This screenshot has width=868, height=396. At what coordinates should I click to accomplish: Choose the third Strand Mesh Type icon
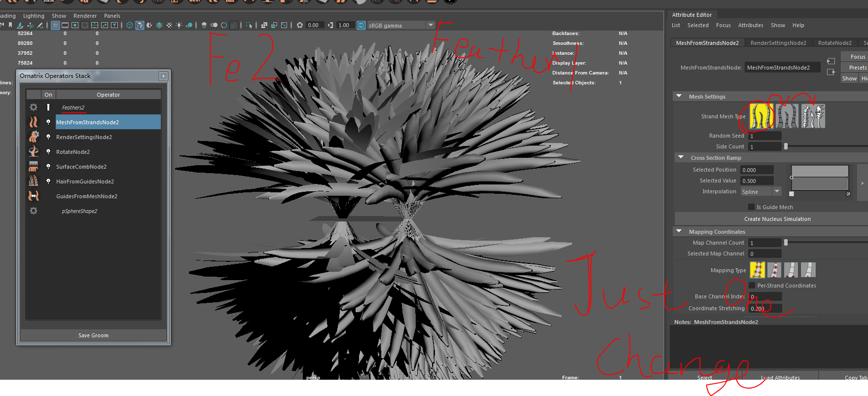tap(813, 116)
